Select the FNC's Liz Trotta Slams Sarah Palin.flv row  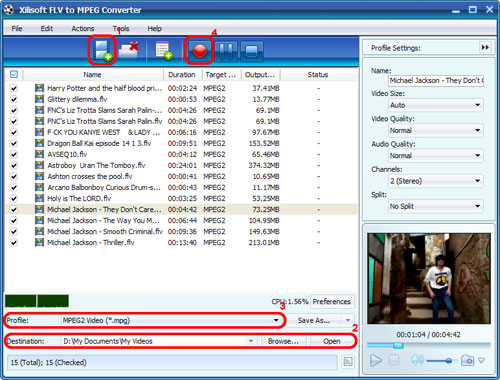[x=181, y=121]
